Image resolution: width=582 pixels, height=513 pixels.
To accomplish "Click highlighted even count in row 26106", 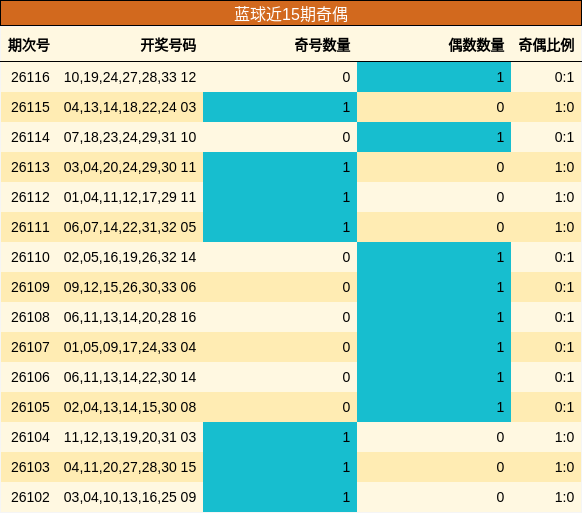I will click(434, 377).
